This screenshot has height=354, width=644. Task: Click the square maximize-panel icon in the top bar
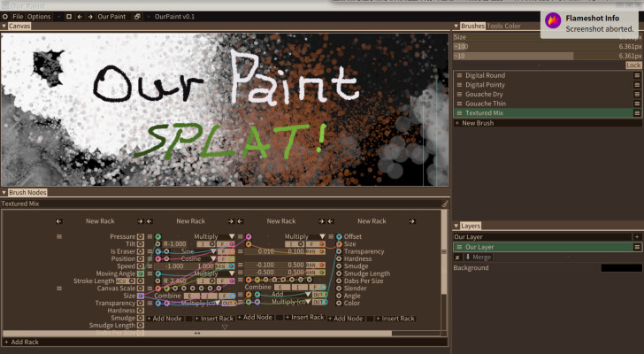pyautogui.click(x=69, y=17)
